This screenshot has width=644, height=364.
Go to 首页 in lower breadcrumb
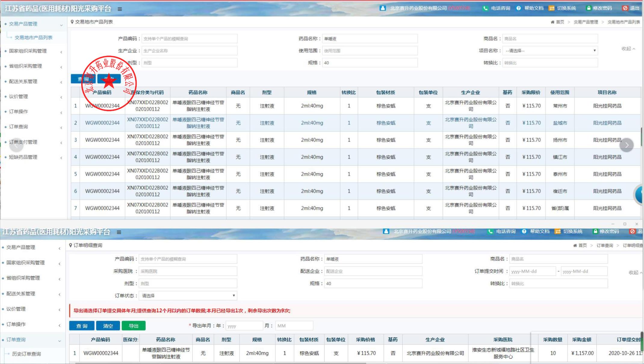(580, 245)
